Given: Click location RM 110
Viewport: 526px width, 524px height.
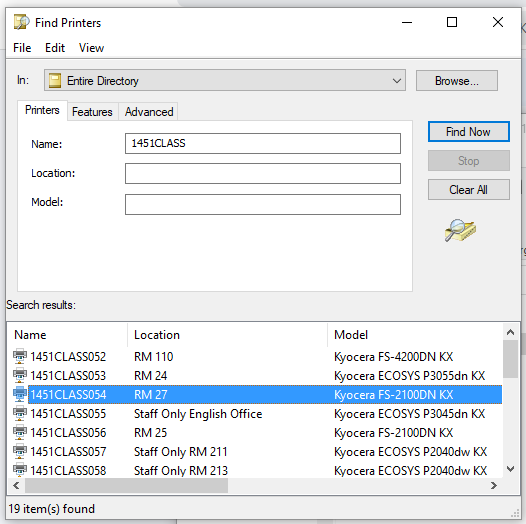Looking at the screenshot, I should click(x=153, y=357).
